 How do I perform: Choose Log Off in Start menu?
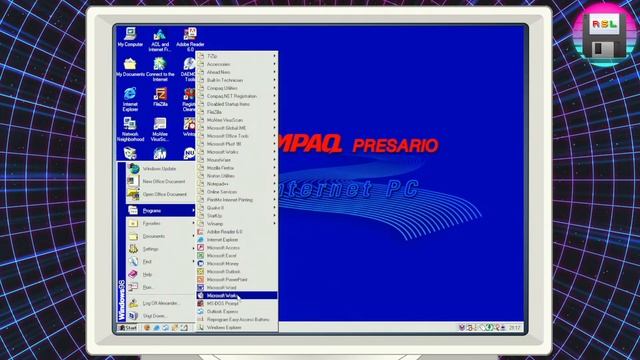(x=160, y=303)
